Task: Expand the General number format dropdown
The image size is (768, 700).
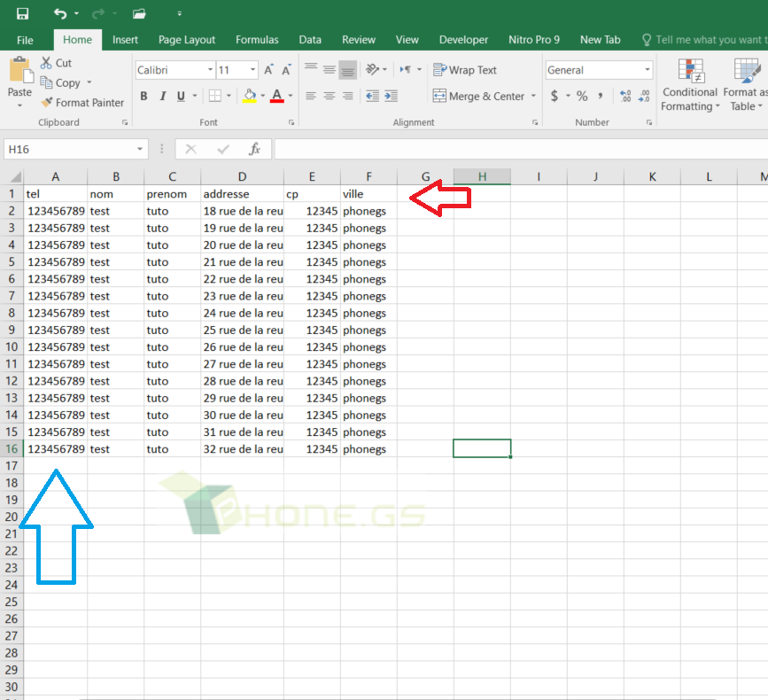Action: [x=648, y=70]
